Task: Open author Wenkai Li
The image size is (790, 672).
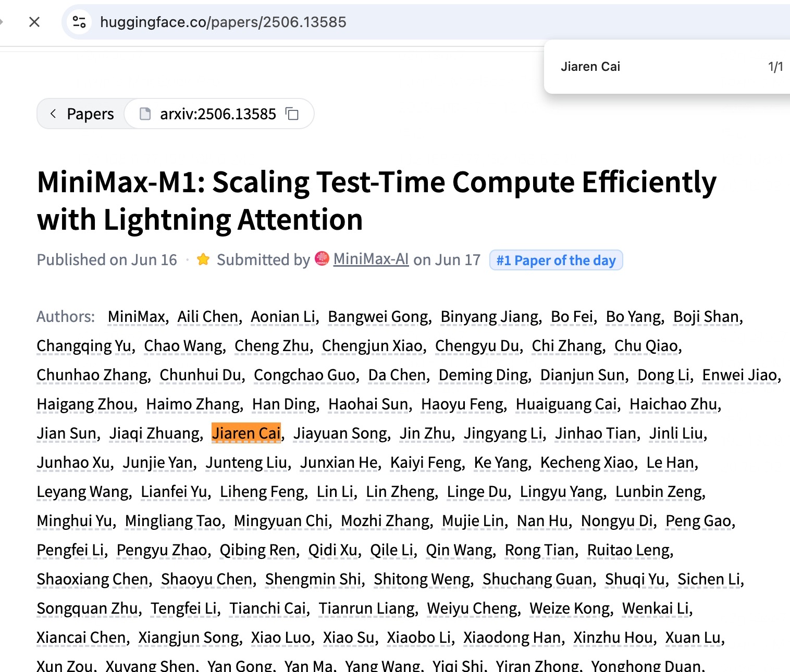Action: pos(655,608)
